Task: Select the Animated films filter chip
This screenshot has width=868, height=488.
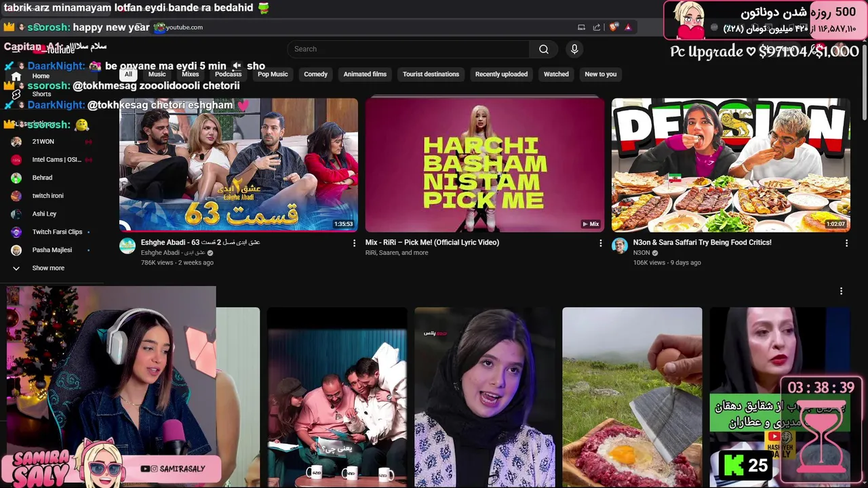Action: [x=365, y=75]
